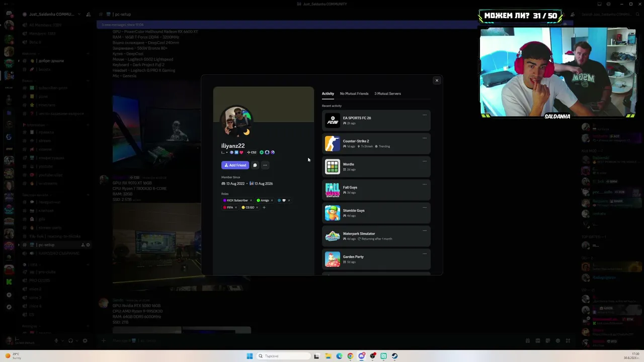Open message bubble button next to Add Friend
This screenshot has width=644, height=362.
(x=255, y=165)
